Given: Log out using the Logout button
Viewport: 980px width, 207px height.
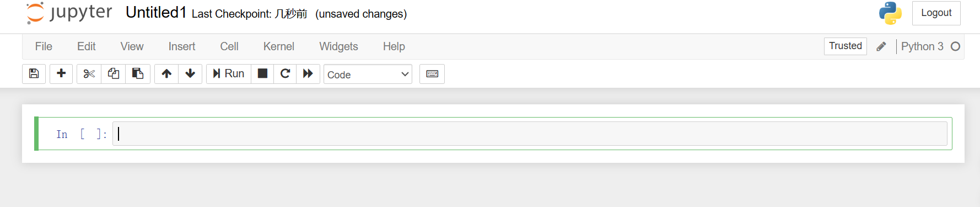Looking at the screenshot, I should tap(936, 13).
